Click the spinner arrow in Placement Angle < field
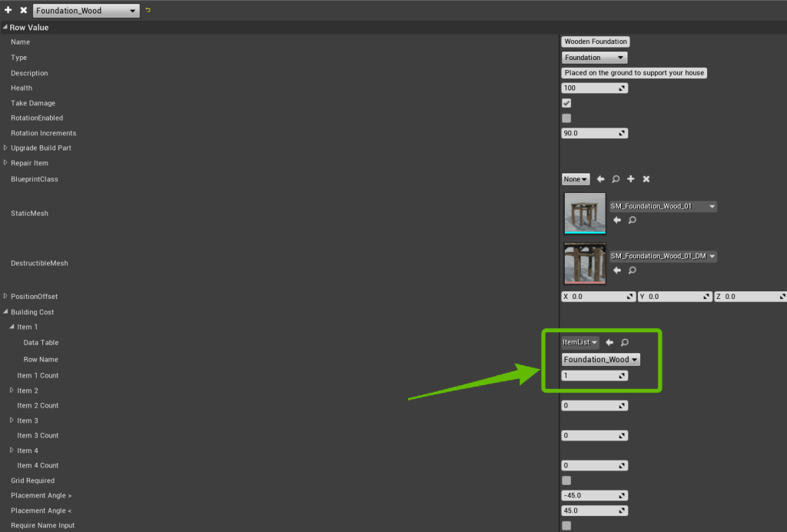The height and width of the screenshot is (532, 787). pyautogui.click(x=622, y=511)
